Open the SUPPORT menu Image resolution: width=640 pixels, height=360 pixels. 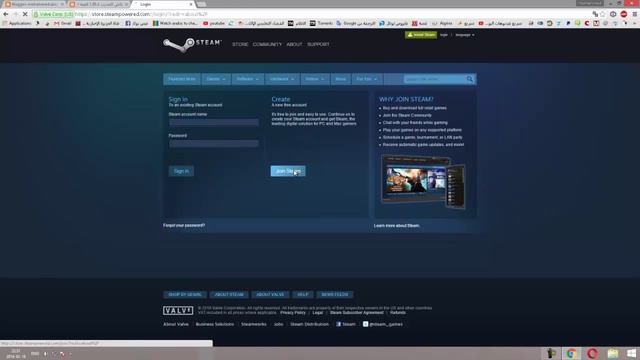pos(318,44)
